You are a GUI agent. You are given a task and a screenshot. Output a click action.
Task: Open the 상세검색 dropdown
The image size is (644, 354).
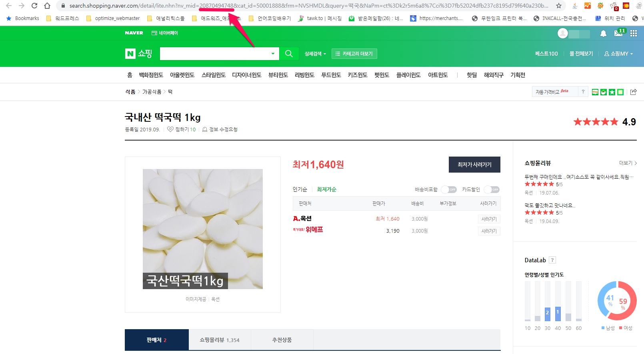pyautogui.click(x=315, y=54)
